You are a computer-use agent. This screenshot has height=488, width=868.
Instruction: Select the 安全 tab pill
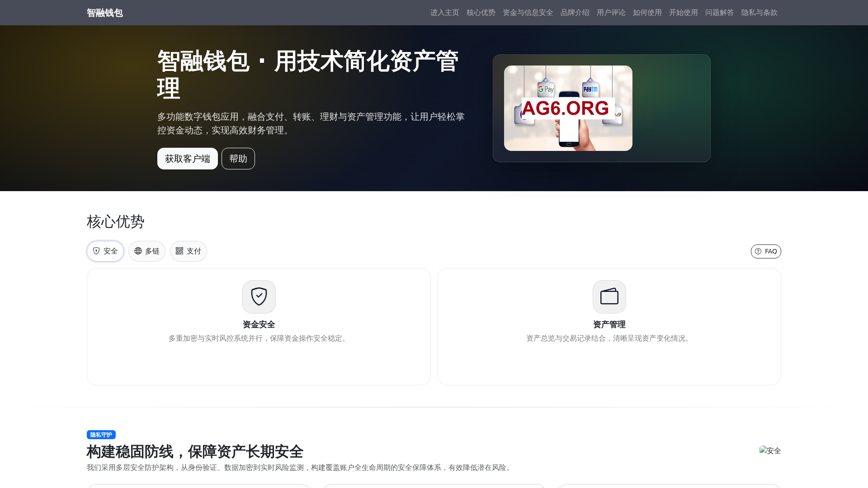[x=105, y=251]
